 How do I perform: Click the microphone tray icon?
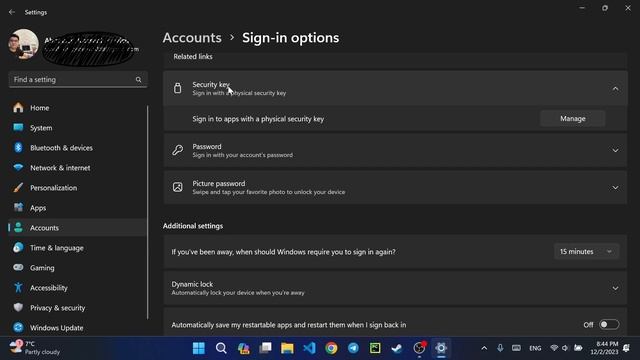click(x=500, y=348)
